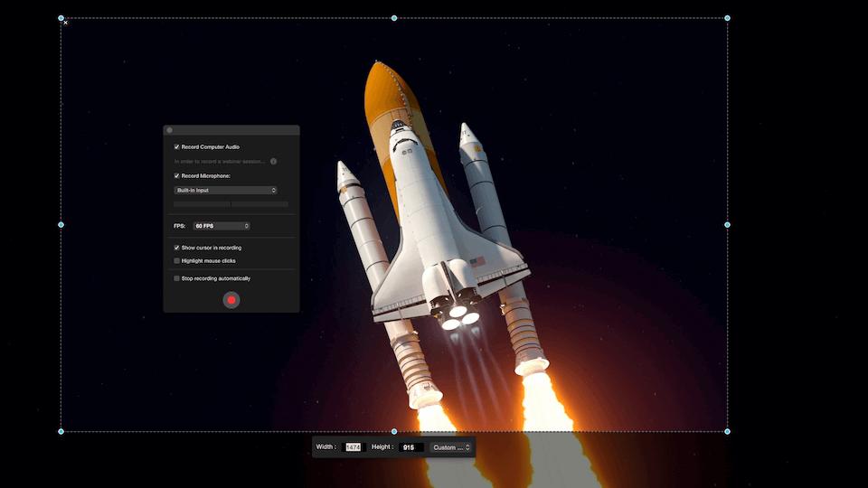Enable Highlight mouse clicks
868x488 pixels.
(x=177, y=261)
